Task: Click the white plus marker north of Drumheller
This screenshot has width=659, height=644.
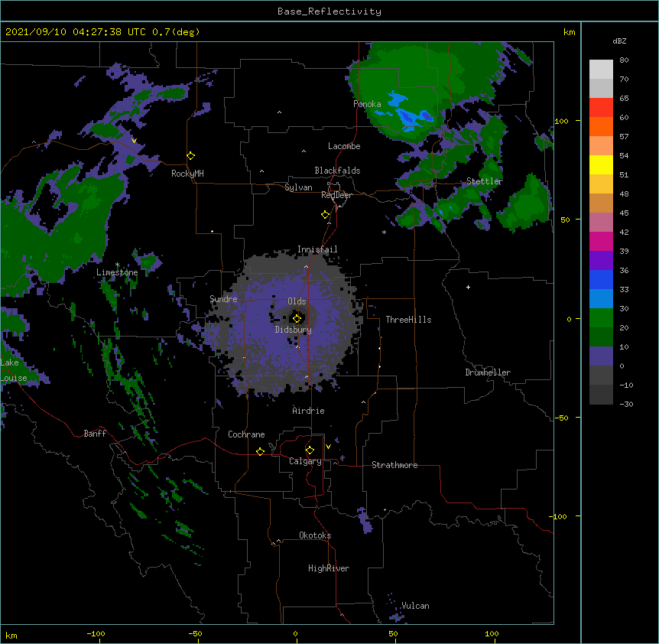Action: coord(468,287)
